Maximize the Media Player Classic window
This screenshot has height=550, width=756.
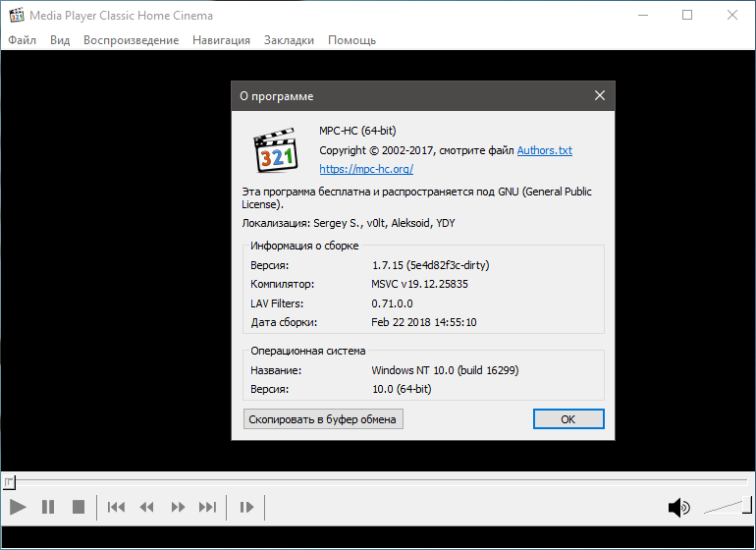[x=687, y=15]
